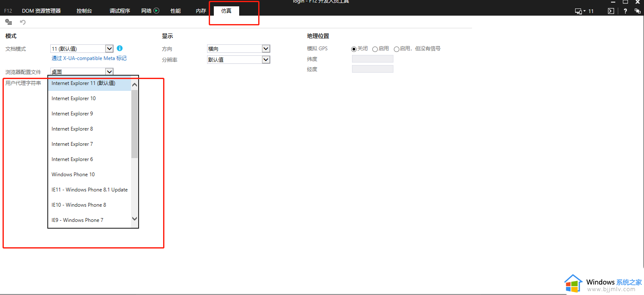Click the persist emulation settings icon

(x=8, y=22)
